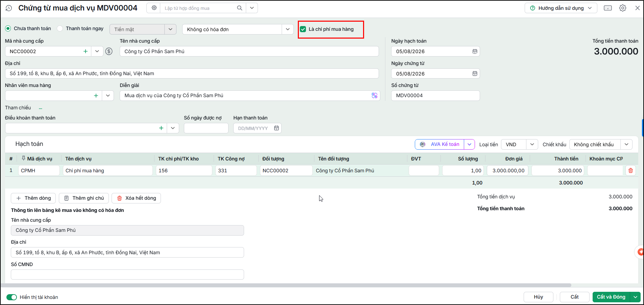Expand the Không chiết khấu dropdown
This screenshot has width=644, height=305.
(626, 145)
